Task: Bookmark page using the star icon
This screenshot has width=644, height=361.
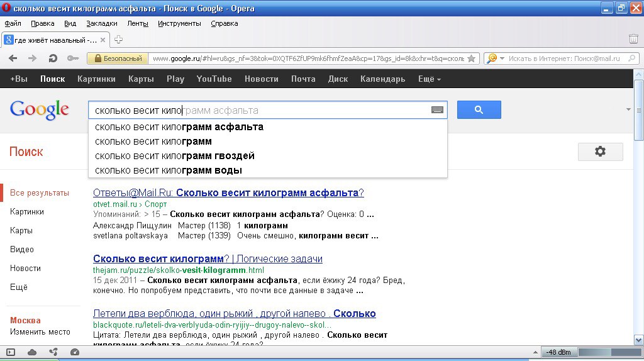Action: tap(472, 58)
